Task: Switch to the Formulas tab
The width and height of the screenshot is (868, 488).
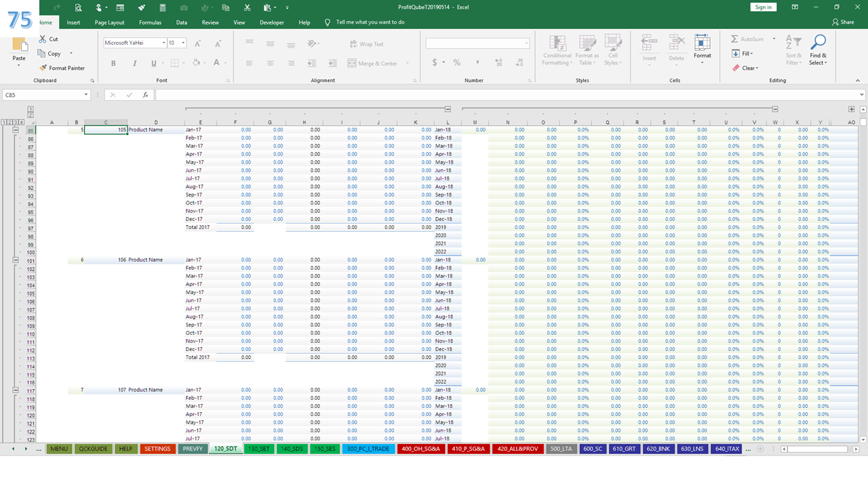Action: 150,22
